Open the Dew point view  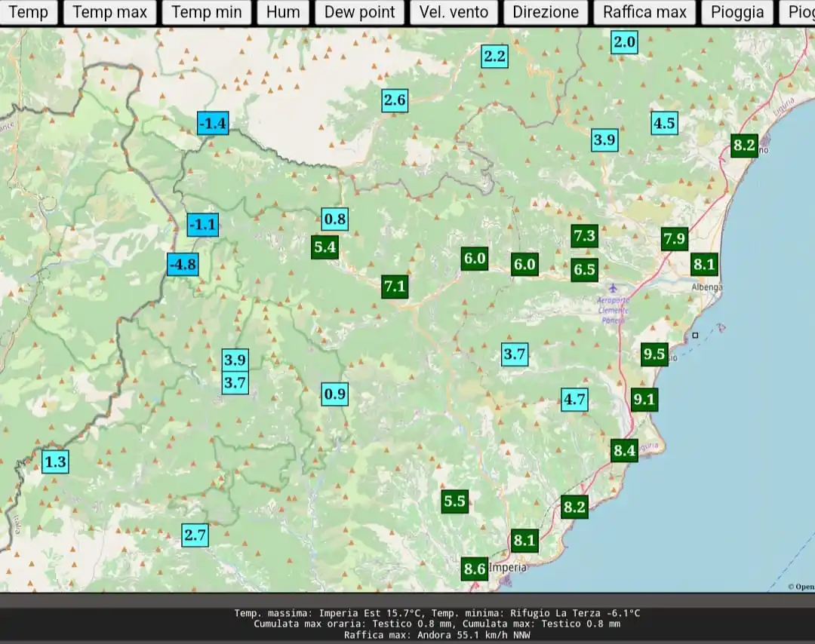(x=360, y=12)
